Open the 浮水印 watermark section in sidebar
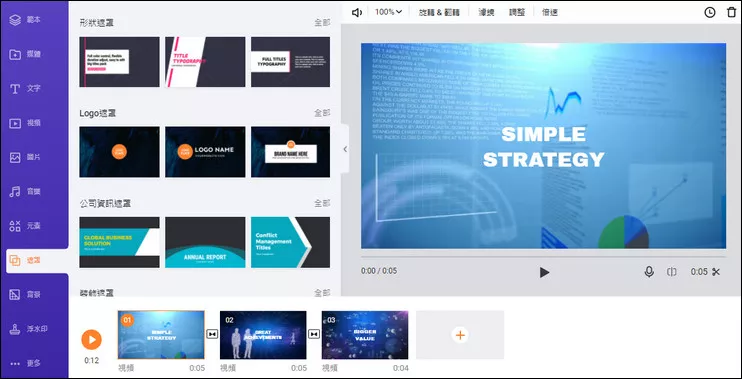 click(28, 329)
